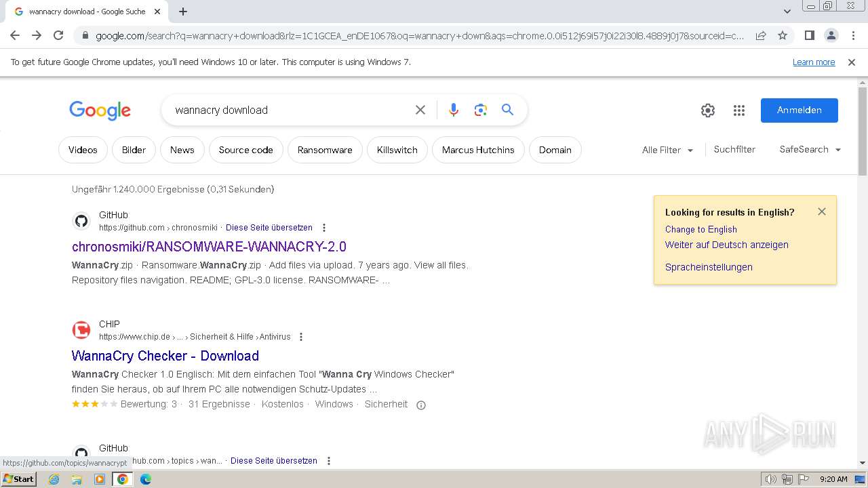Select the Source code chip

point(246,150)
